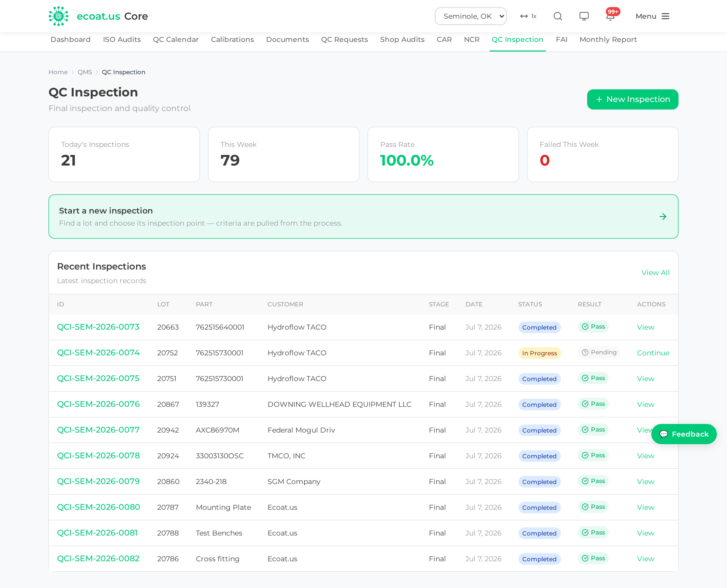This screenshot has width=727, height=588.
Task: Toggle the 1x width scale icon
Action: tap(528, 16)
